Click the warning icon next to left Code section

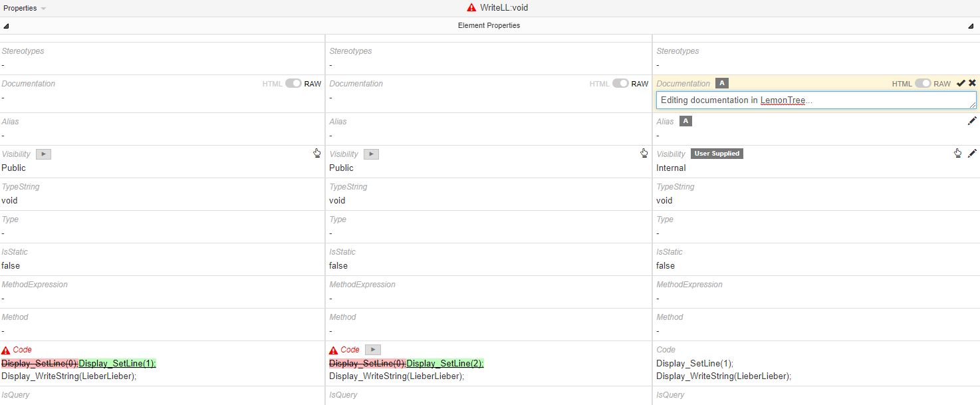(x=6, y=349)
